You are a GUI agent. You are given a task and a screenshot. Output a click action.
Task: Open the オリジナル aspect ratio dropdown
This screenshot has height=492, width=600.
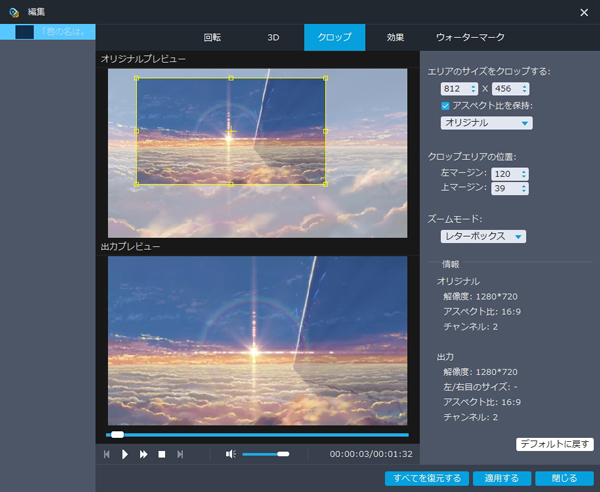click(486, 123)
